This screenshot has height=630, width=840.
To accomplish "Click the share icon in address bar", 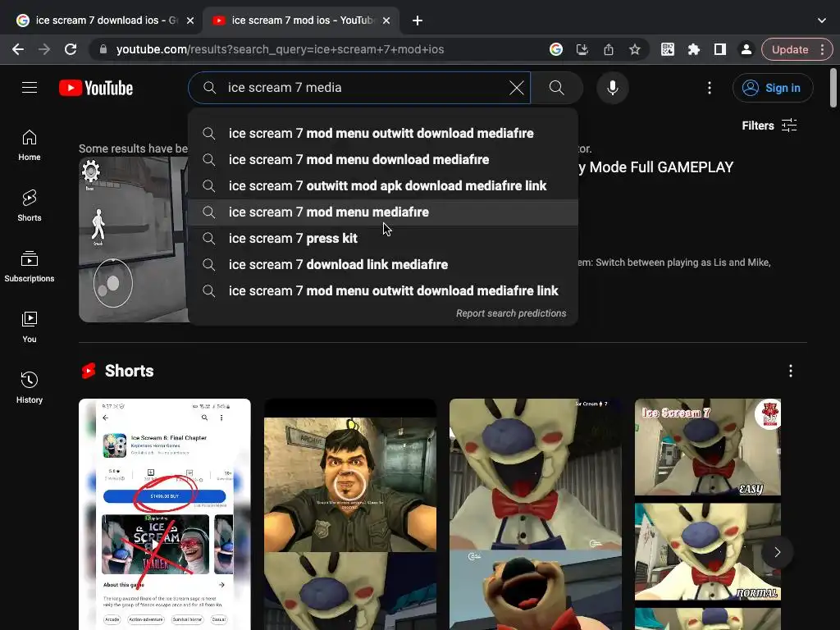I will point(609,49).
